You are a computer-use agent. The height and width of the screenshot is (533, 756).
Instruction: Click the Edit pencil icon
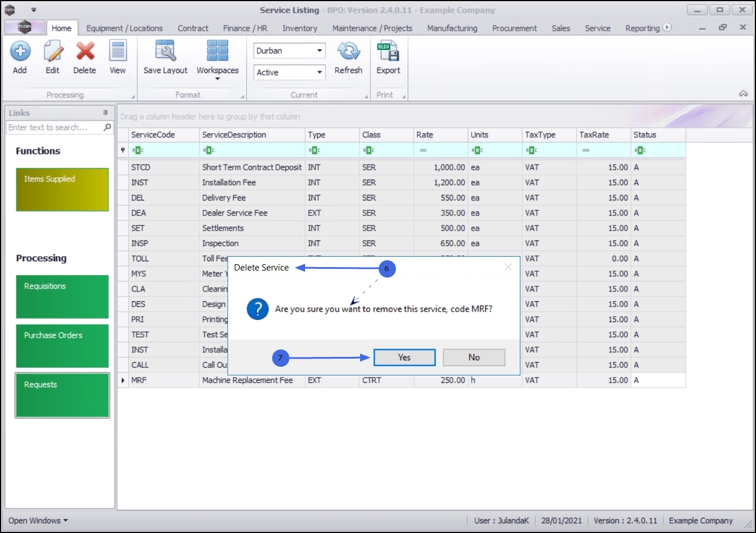[53, 52]
